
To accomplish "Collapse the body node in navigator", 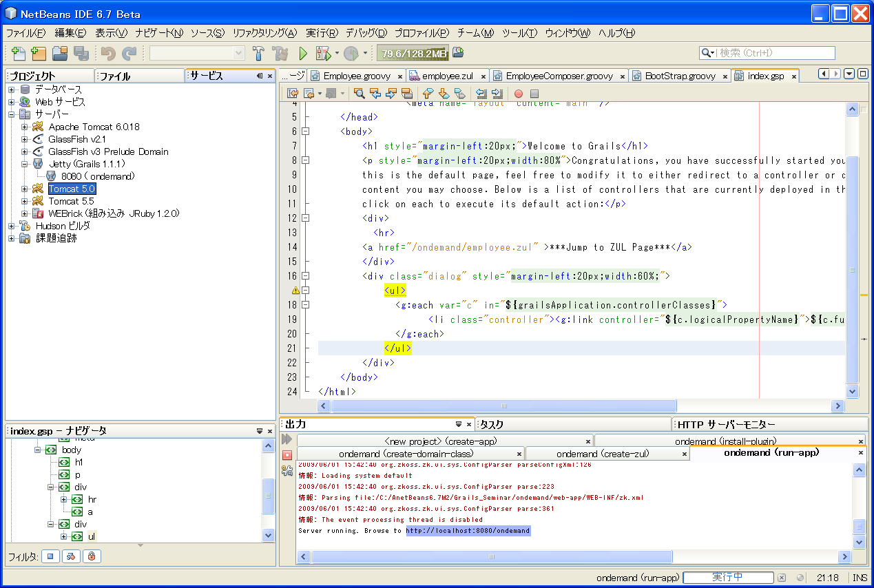I will [38, 450].
